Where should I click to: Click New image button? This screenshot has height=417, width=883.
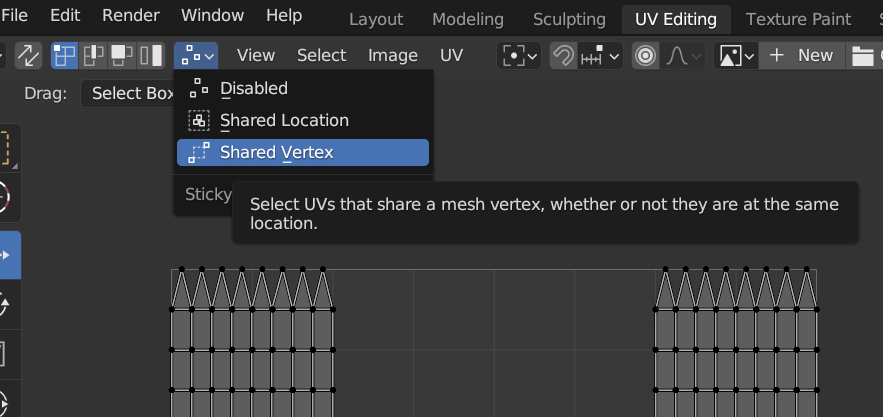click(x=802, y=56)
